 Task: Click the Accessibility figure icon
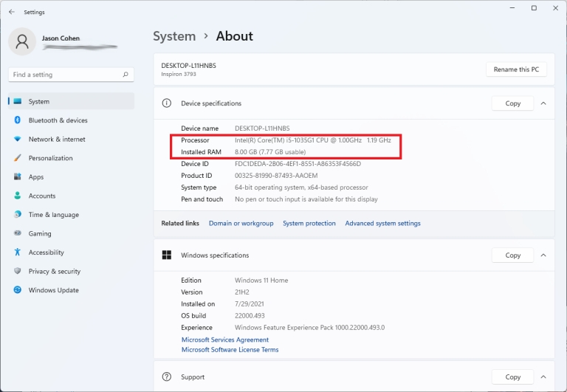(x=18, y=252)
